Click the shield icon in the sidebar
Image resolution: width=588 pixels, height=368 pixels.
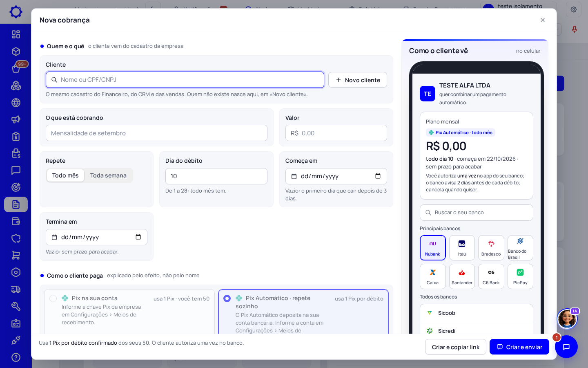pyautogui.click(x=16, y=238)
